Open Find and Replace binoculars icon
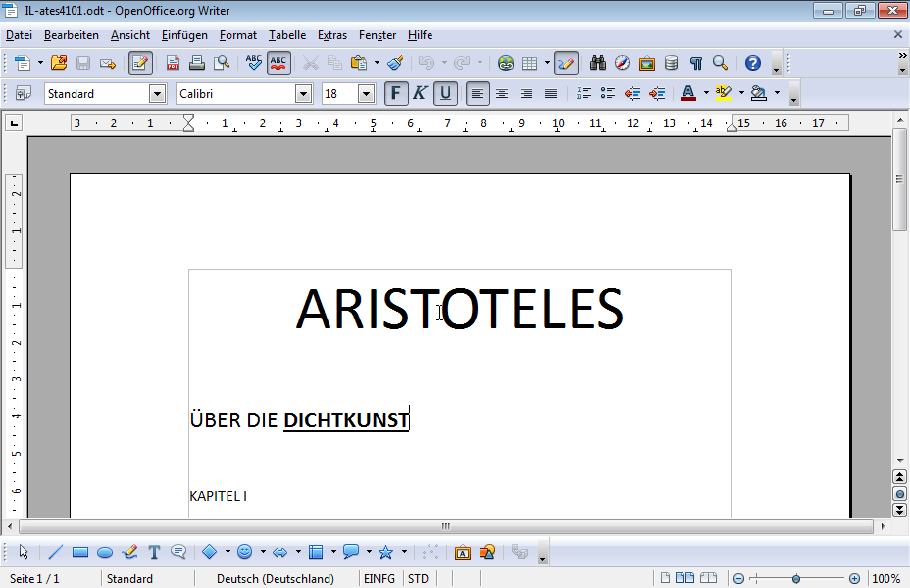Viewport: 910px width, 588px height. click(598, 63)
